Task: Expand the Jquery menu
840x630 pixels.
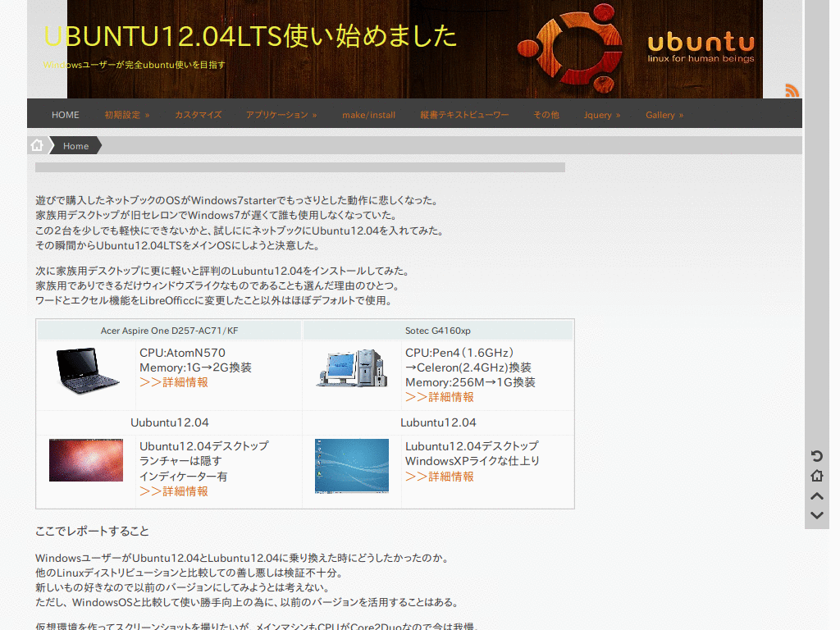Action: tap(602, 115)
